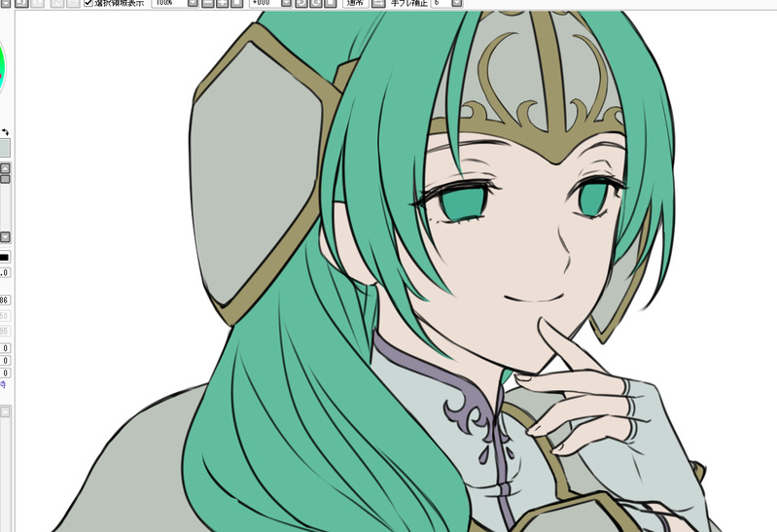Click the 通常 normal view button

(355, 3)
